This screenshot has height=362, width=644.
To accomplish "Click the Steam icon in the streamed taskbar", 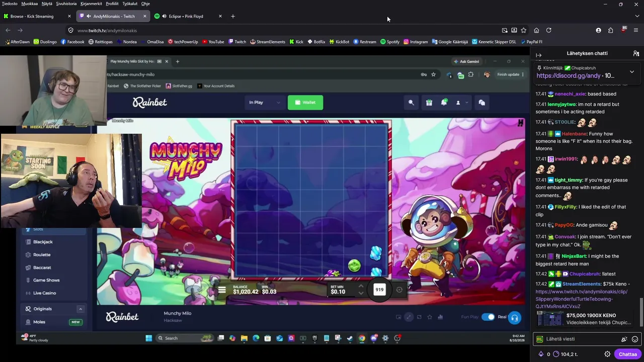I will pos(350,338).
